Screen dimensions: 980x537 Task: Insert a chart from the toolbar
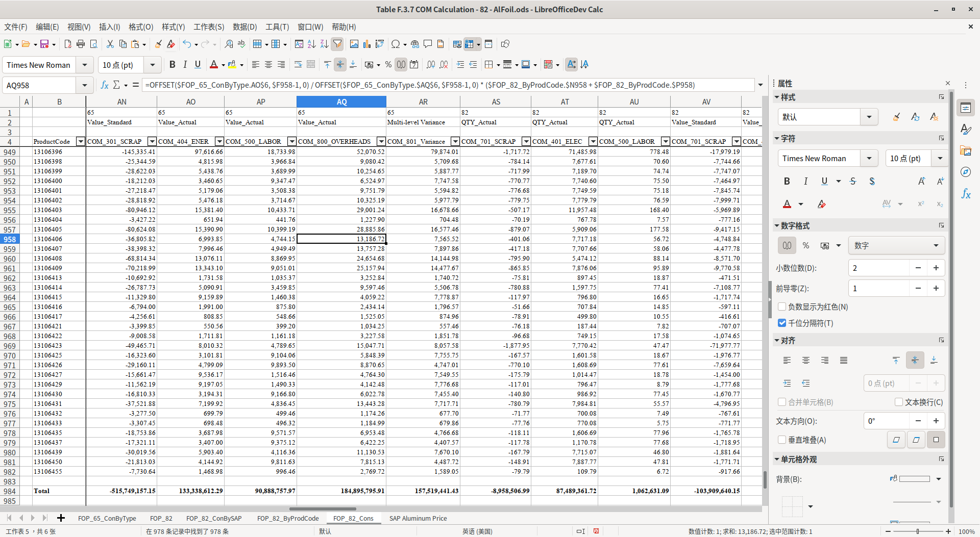point(367,44)
